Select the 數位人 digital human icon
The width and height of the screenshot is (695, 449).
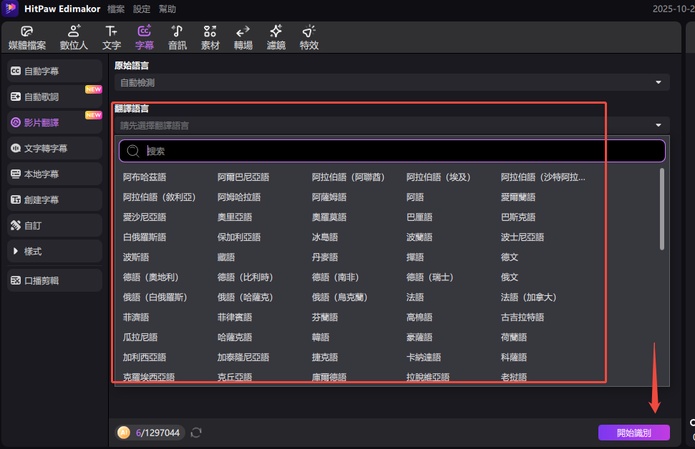[x=74, y=37]
